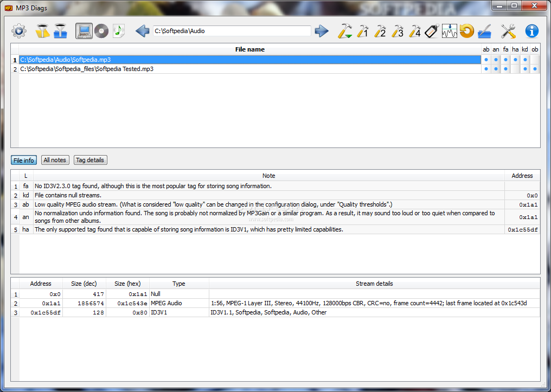Click the notes table Address column header
Image resolution: width=551 pixels, height=392 pixels.
click(x=522, y=176)
